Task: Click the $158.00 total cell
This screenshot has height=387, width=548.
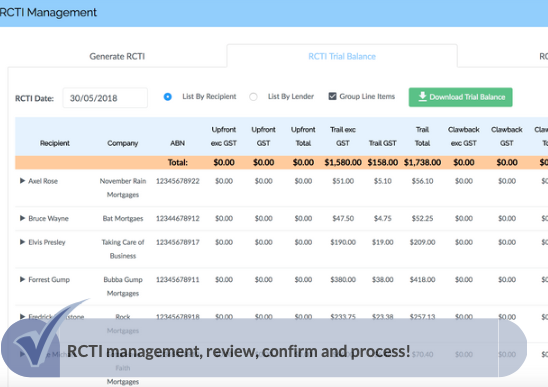Action: pos(382,162)
